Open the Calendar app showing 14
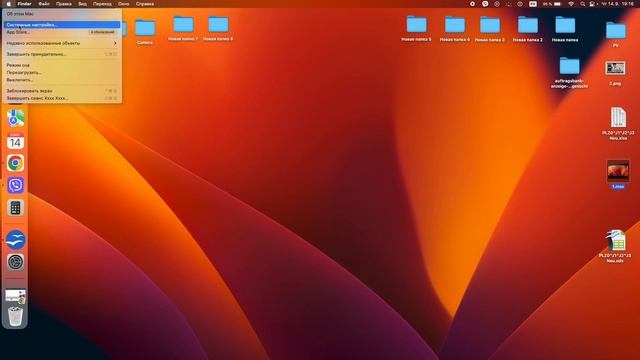 [x=16, y=141]
